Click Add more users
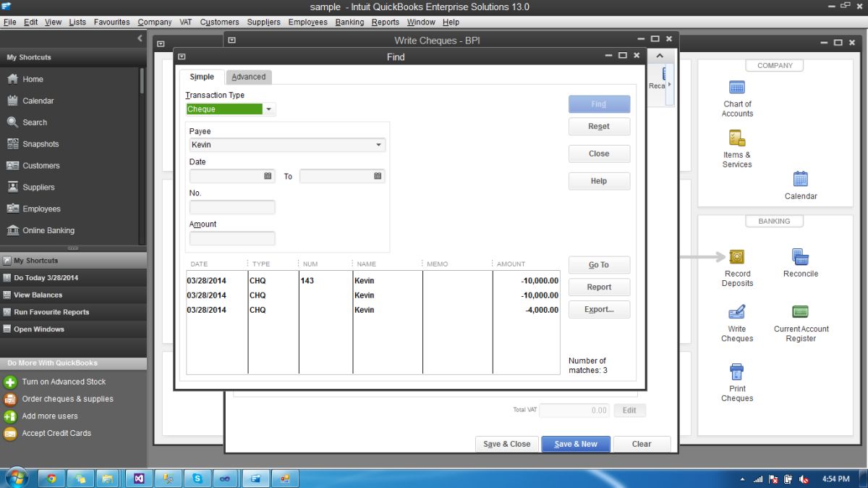The width and height of the screenshot is (868, 488). click(50, 416)
